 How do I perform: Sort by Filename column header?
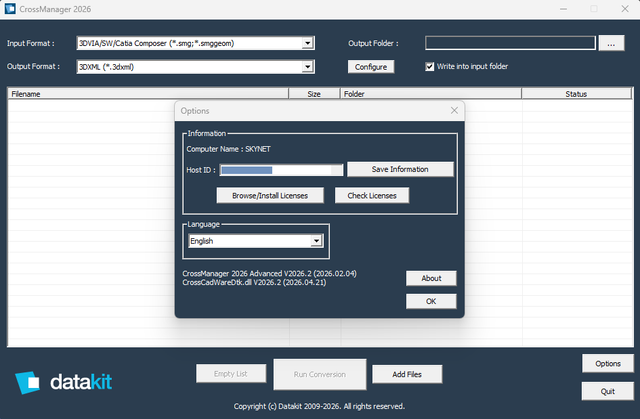tap(148, 94)
